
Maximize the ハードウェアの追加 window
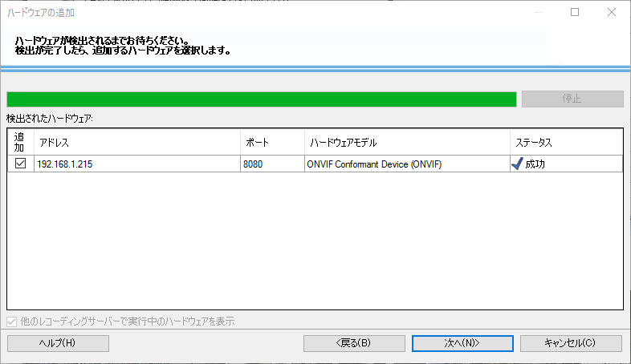tap(575, 13)
